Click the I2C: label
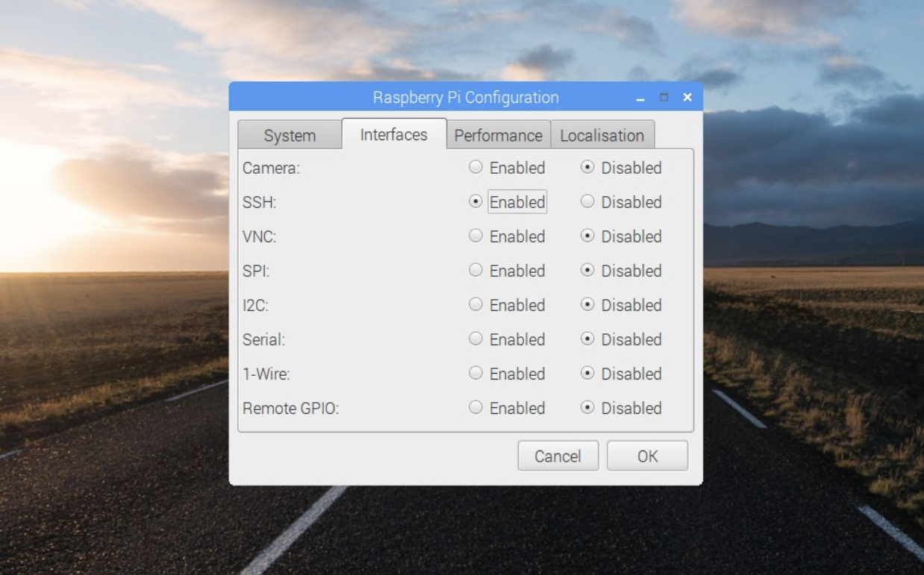This screenshot has height=575, width=924. [257, 306]
